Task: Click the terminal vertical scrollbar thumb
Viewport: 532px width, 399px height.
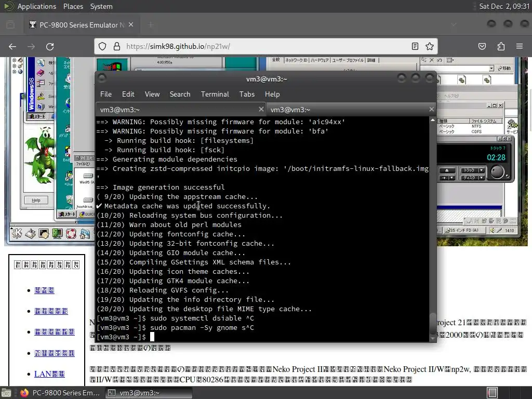Action: (x=433, y=324)
